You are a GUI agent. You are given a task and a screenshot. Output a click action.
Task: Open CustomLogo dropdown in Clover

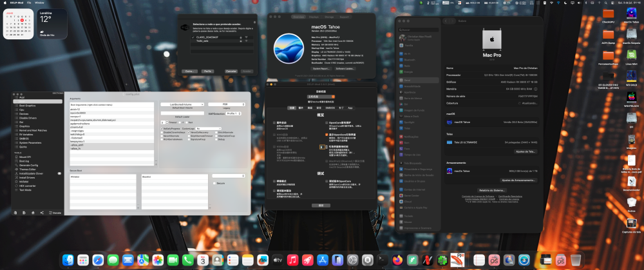[x=209, y=129]
